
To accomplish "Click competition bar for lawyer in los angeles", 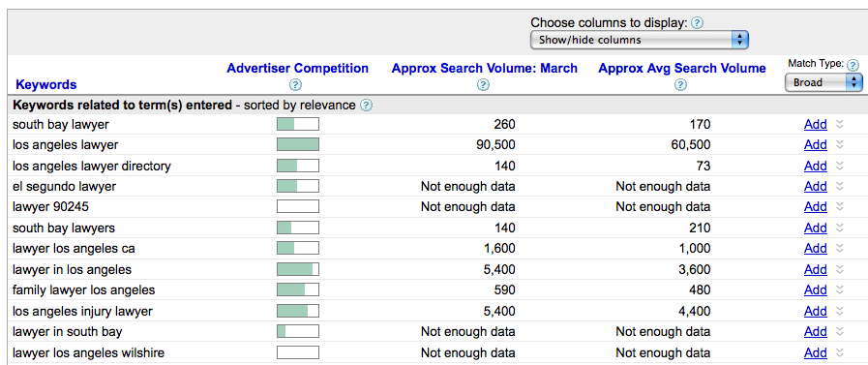I will (x=298, y=269).
